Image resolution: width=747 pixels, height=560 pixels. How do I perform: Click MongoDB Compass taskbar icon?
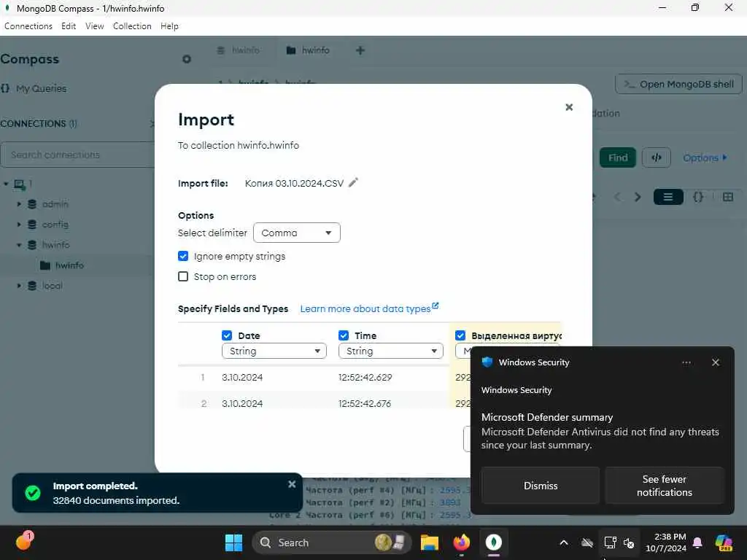point(494,542)
